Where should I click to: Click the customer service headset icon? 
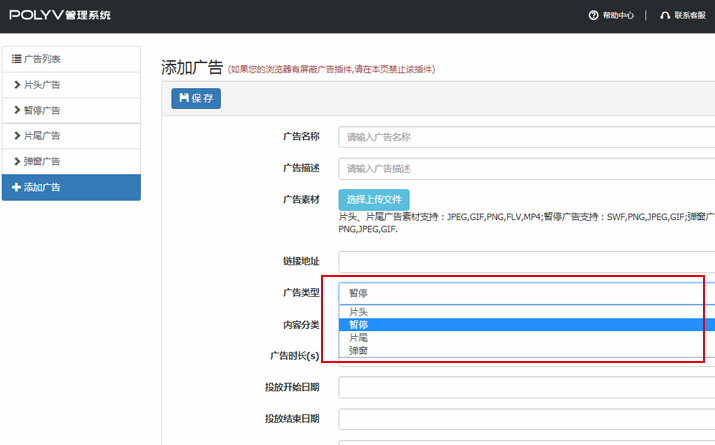(x=665, y=15)
